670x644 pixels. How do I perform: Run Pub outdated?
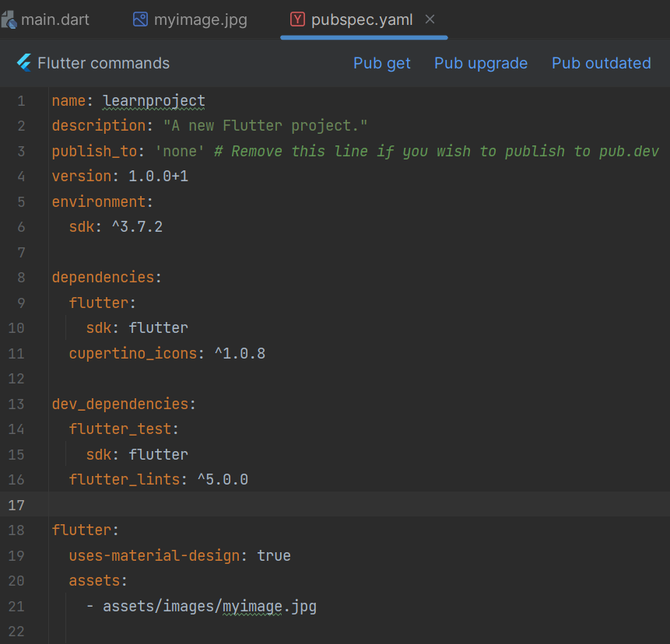pos(601,63)
